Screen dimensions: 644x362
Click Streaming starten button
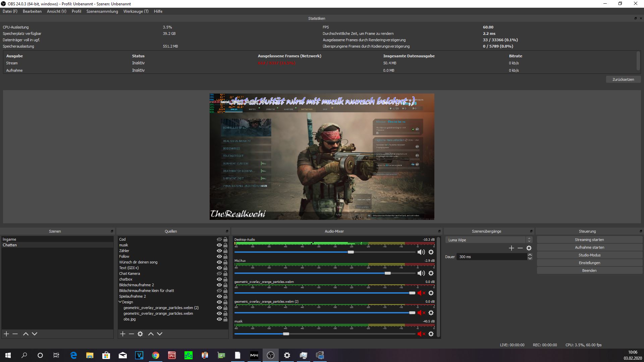click(x=589, y=240)
